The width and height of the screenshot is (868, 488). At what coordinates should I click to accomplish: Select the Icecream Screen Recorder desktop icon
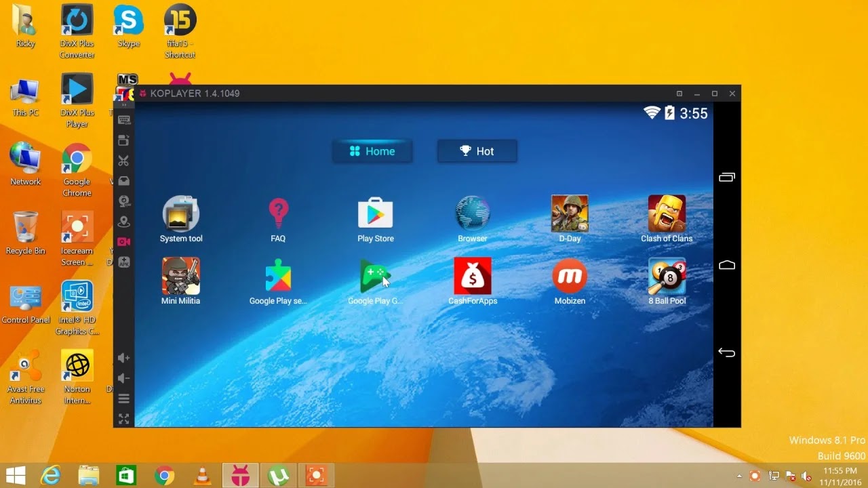click(77, 239)
